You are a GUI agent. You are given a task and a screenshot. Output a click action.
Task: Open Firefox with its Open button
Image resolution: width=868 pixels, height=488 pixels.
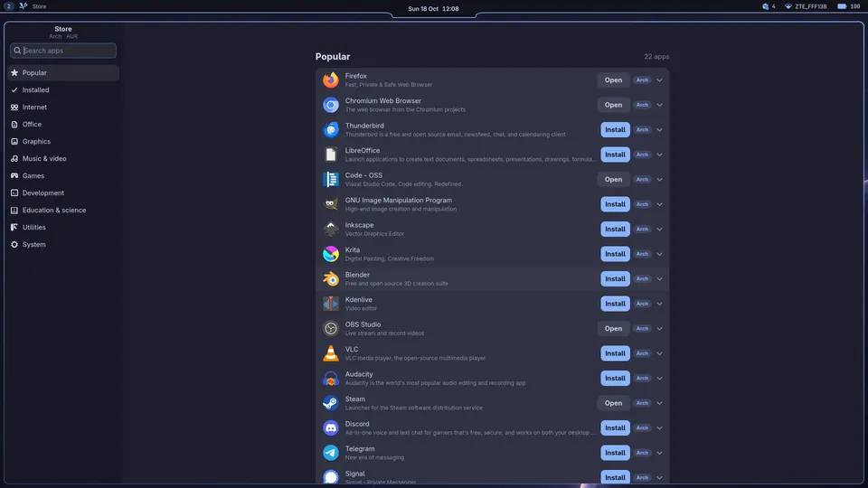pyautogui.click(x=613, y=80)
